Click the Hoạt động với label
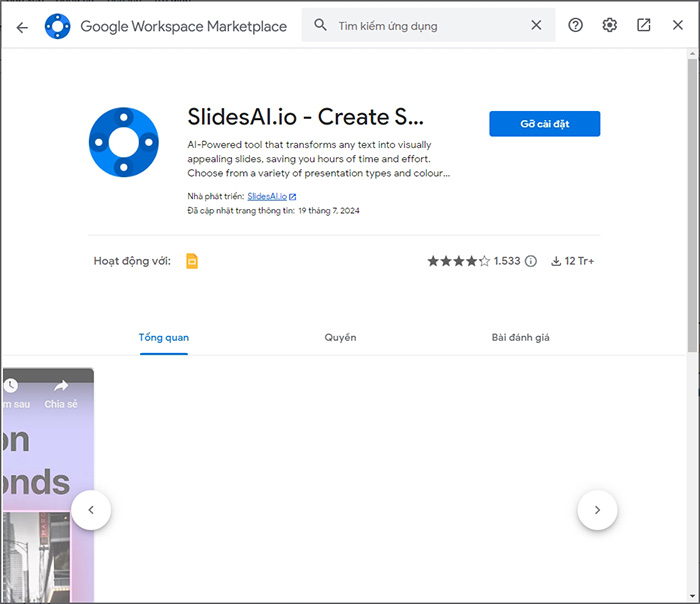The image size is (700, 604). tap(132, 261)
